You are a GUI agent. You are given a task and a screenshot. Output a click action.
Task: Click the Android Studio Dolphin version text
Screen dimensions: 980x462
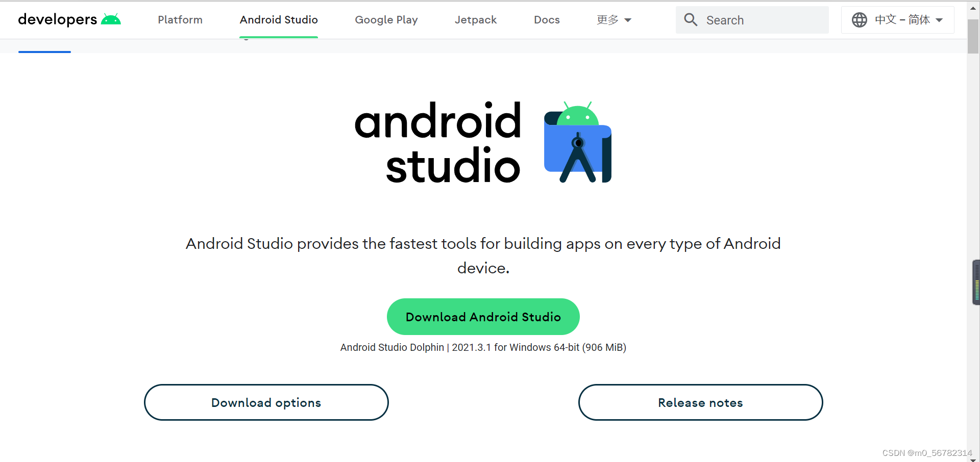click(x=483, y=347)
